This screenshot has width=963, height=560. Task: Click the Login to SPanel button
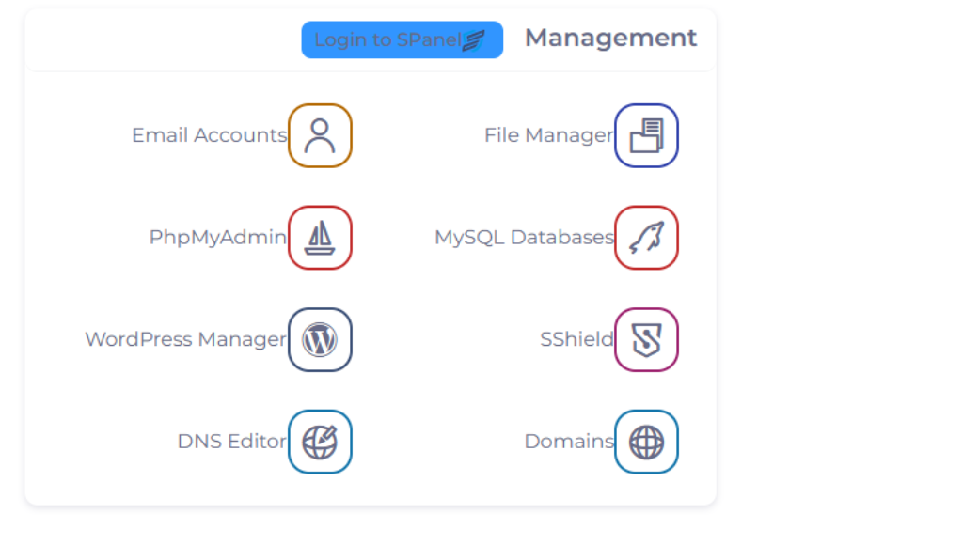pos(402,39)
